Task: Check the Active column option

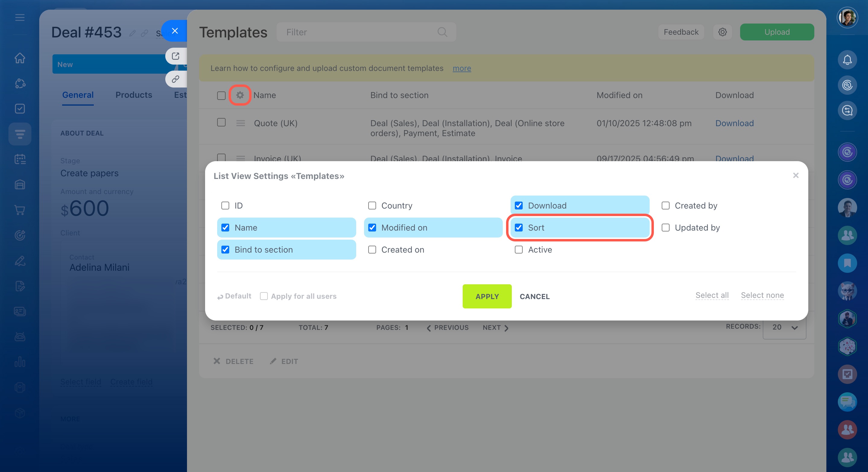Action: pos(518,250)
